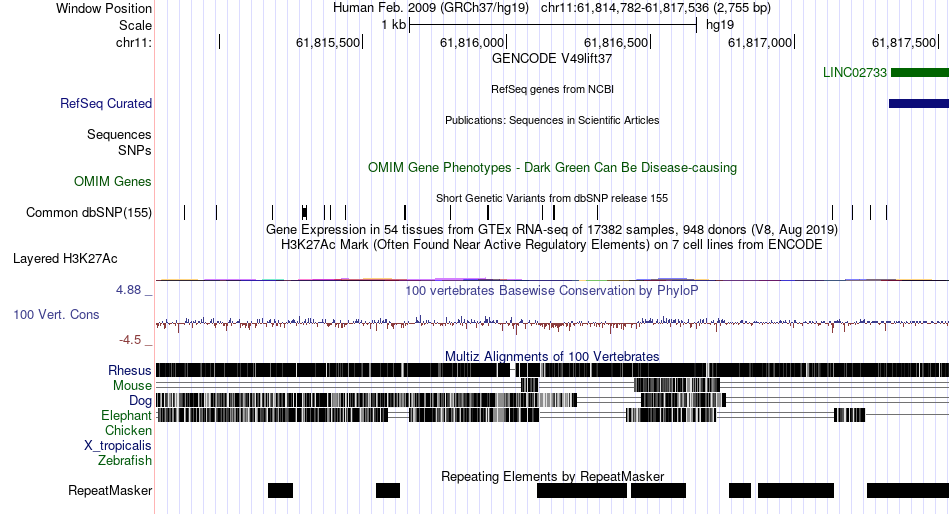
Task: Click the Rhesus alignment label
Action: pos(130,370)
